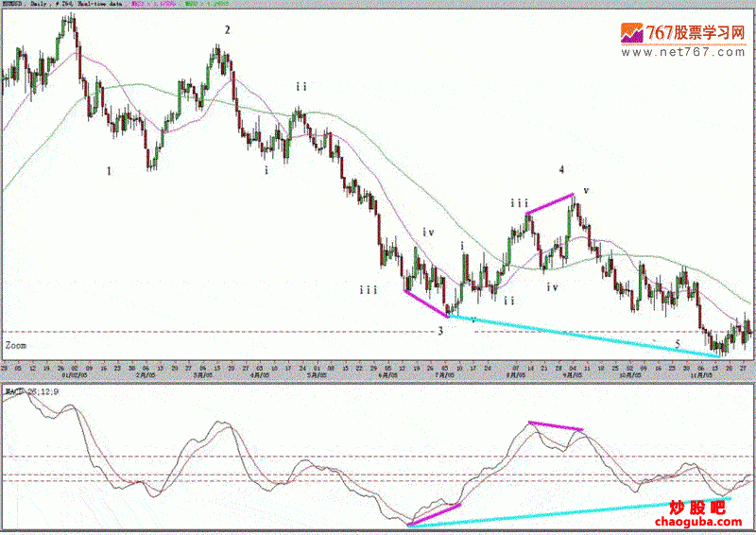The image size is (756, 535).
Task: Click the long cyan trendline in the MACD panel
Action: pyautogui.click(x=569, y=512)
